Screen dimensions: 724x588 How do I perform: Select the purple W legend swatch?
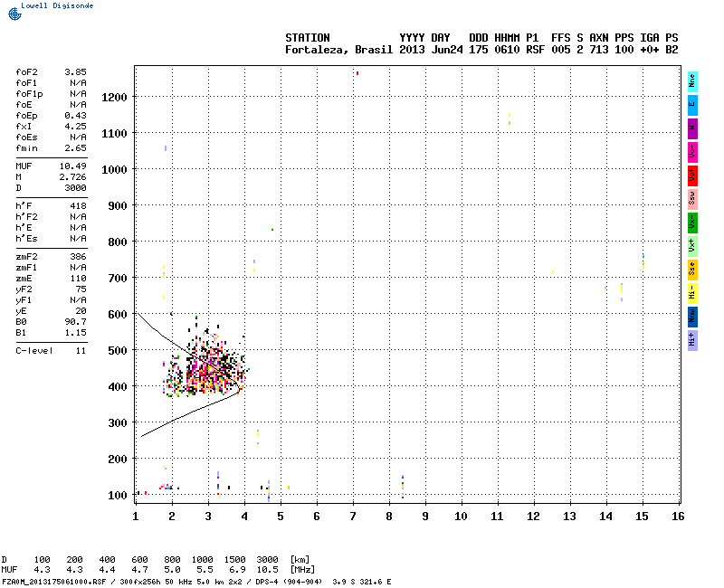coord(692,128)
